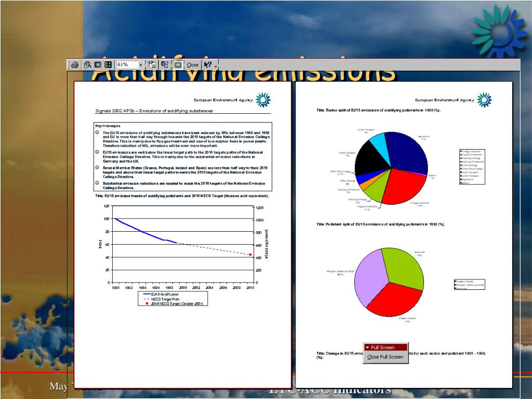This screenshot has width=532, height=399.
Task: Toggle the Full Screen toolbar icon
Action: [178, 64]
